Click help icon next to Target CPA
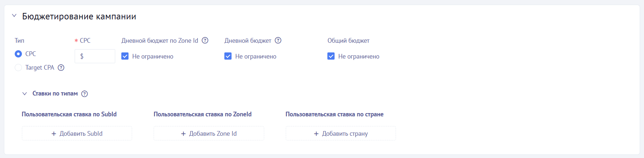The image size is (644, 158). 61,68
